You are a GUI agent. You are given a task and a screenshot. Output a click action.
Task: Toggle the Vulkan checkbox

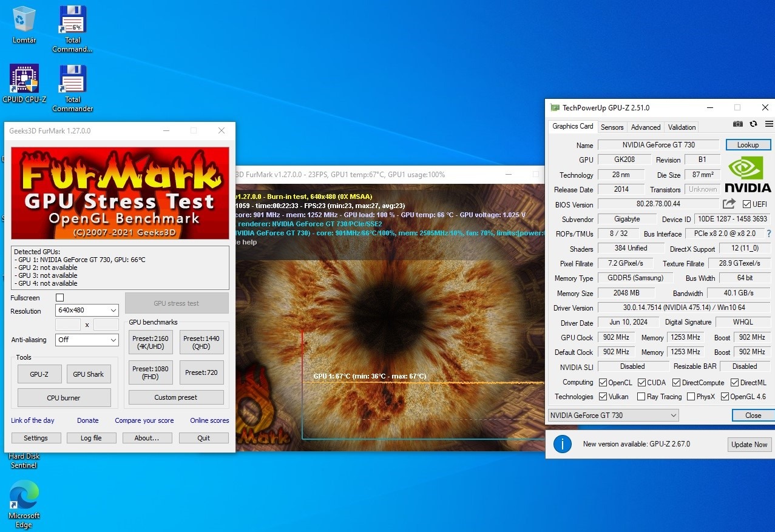click(x=603, y=397)
